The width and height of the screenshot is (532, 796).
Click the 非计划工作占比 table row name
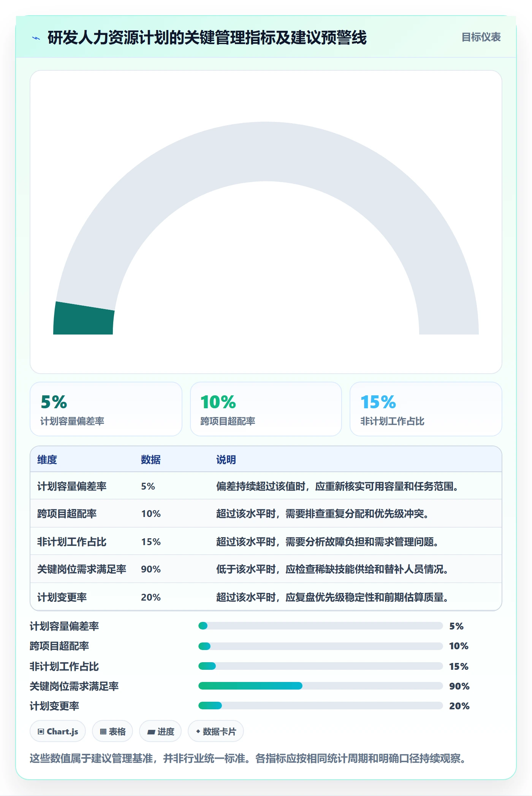pyautogui.click(x=72, y=542)
